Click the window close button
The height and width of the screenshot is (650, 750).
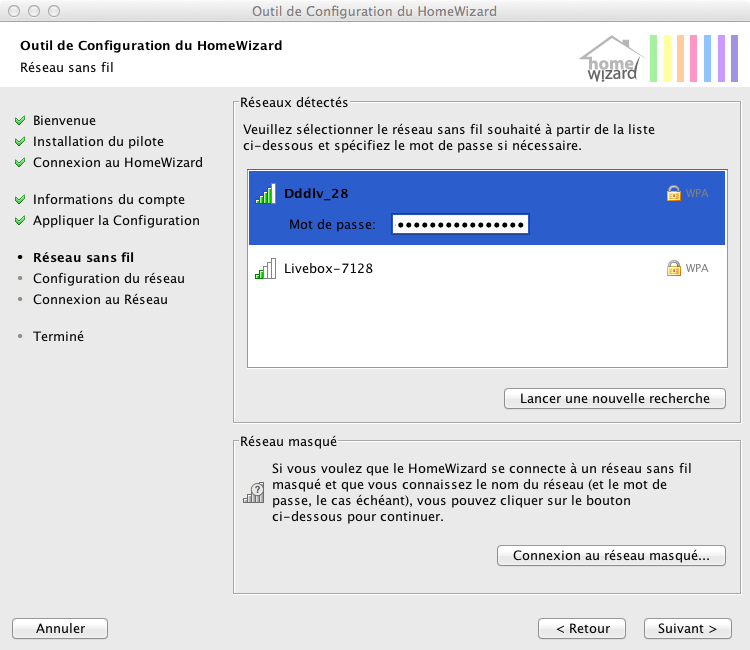point(14,11)
